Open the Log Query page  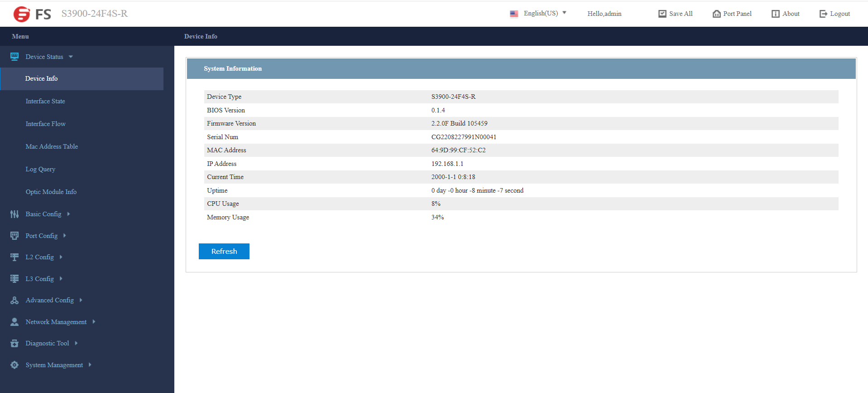point(40,169)
